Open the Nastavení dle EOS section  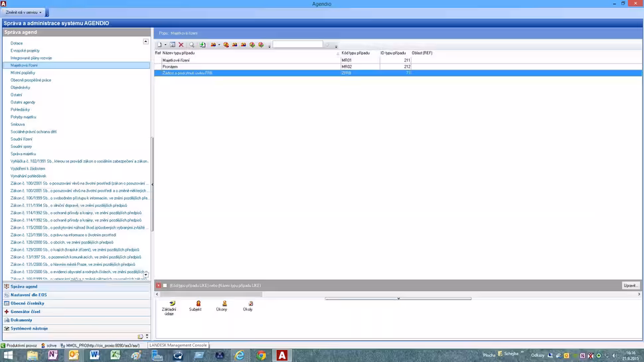click(29, 295)
